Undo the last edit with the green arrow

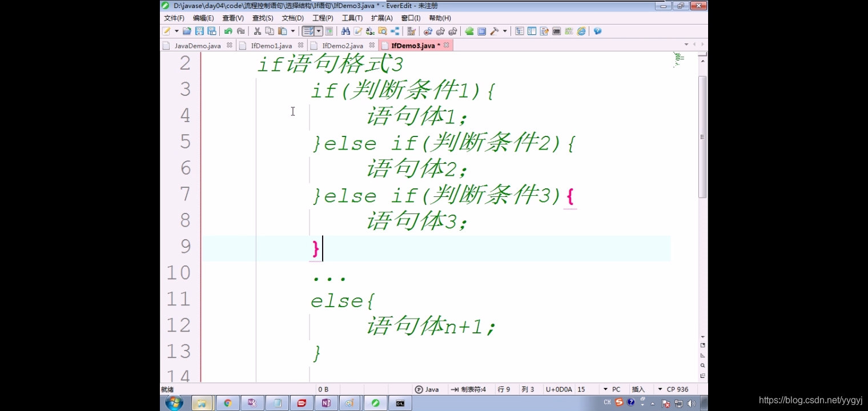point(228,31)
